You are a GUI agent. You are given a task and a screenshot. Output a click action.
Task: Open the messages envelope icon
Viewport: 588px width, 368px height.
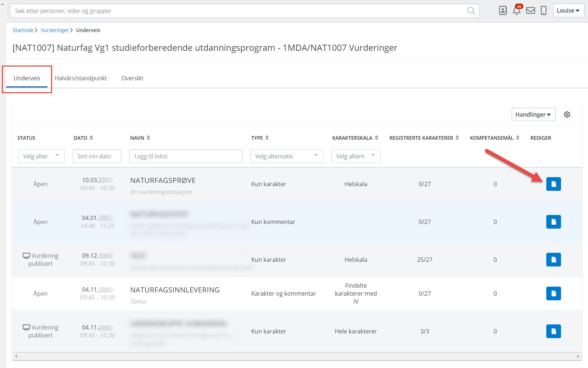point(530,11)
